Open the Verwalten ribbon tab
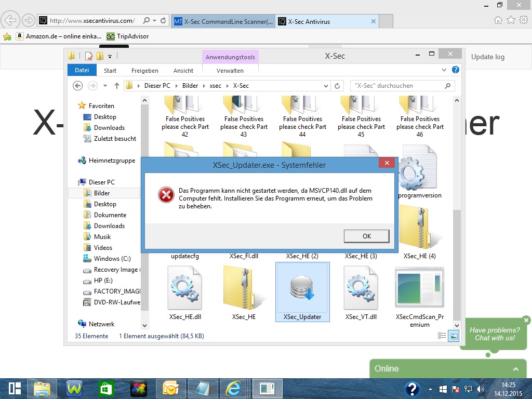Screen dimensions: 532x399 (x=230, y=71)
